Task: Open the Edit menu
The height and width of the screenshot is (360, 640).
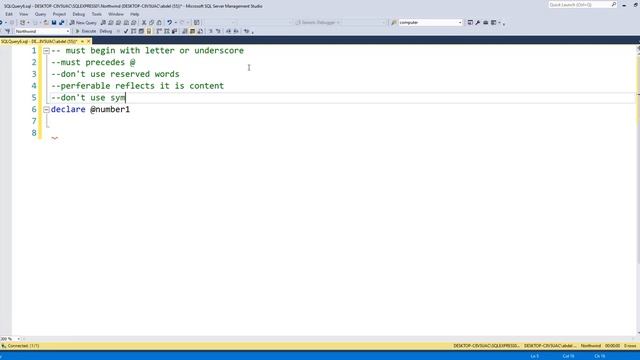Action: 9,14
